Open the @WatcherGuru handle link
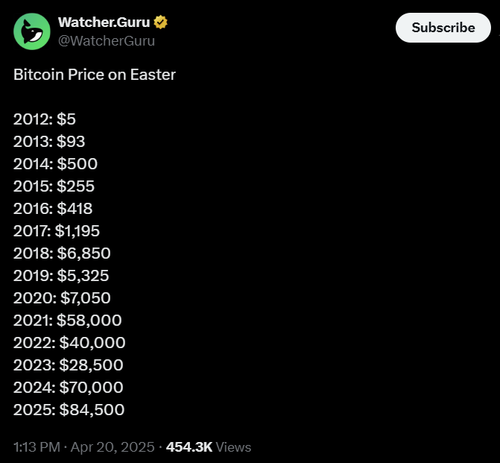500x463 pixels. click(106, 41)
